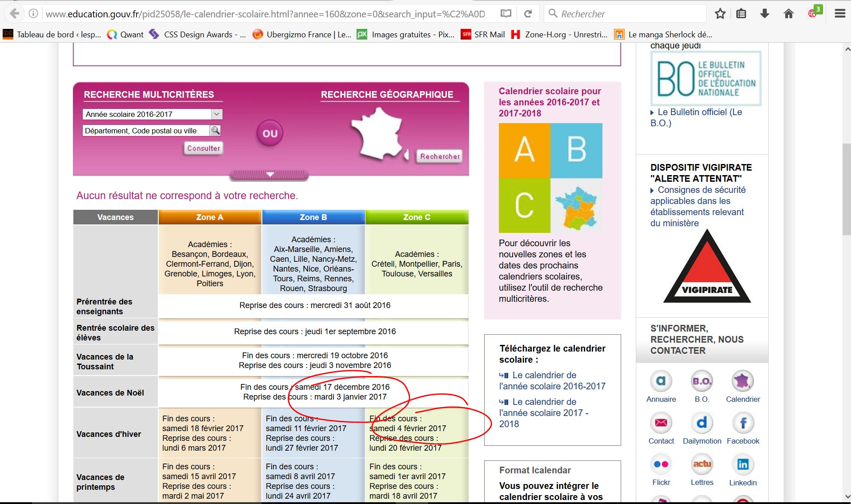The height and width of the screenshot is (504, 851).
Task: Focus the Département, Code postal ou ville field
Action: [146, 131]
